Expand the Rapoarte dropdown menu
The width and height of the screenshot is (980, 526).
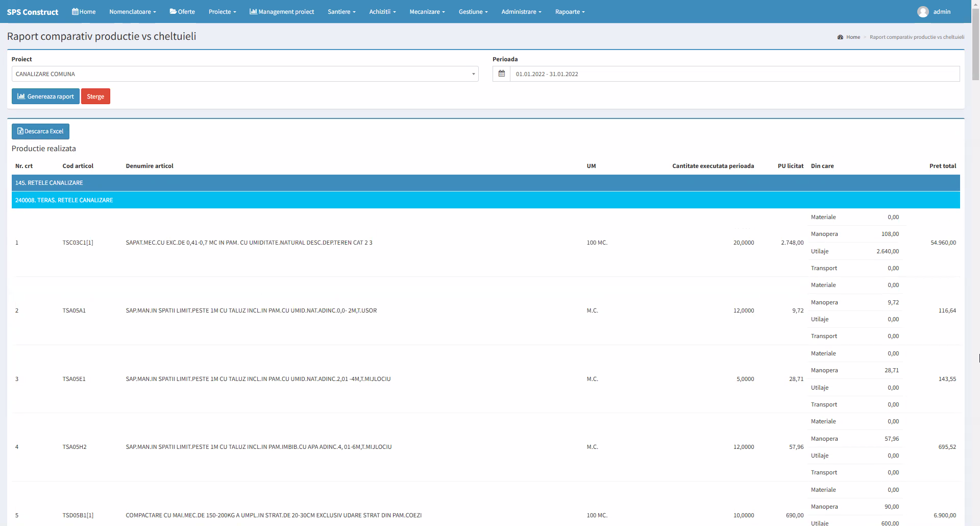click(570, 12)
